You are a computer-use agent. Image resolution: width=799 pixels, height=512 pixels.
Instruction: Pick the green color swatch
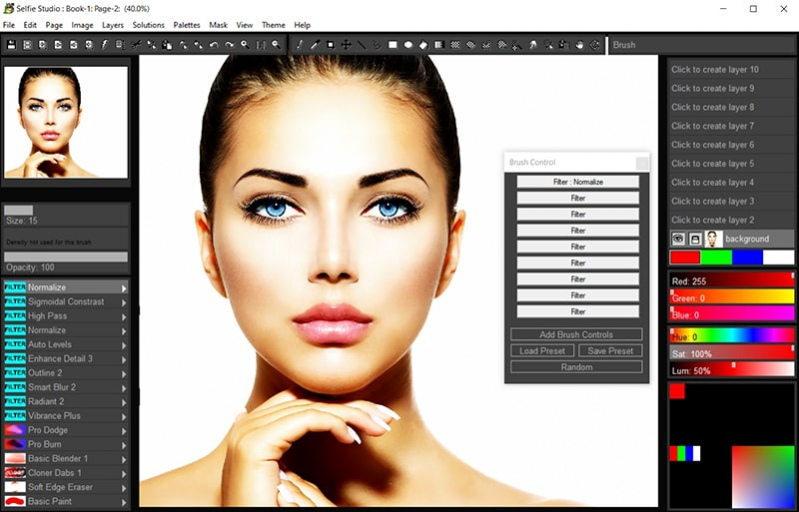716,258
